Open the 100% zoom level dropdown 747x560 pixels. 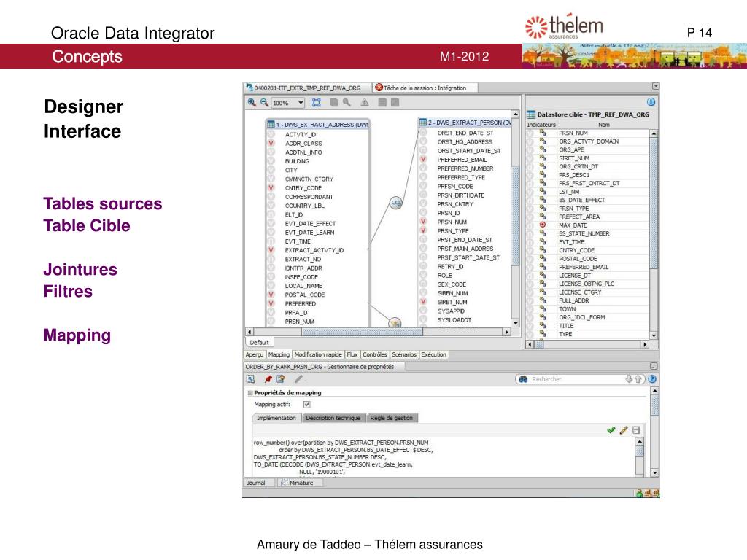[x=301, y=103]
